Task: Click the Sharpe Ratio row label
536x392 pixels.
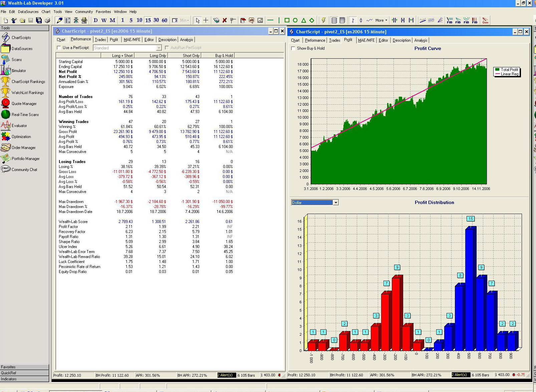Action: coord(69,242)
